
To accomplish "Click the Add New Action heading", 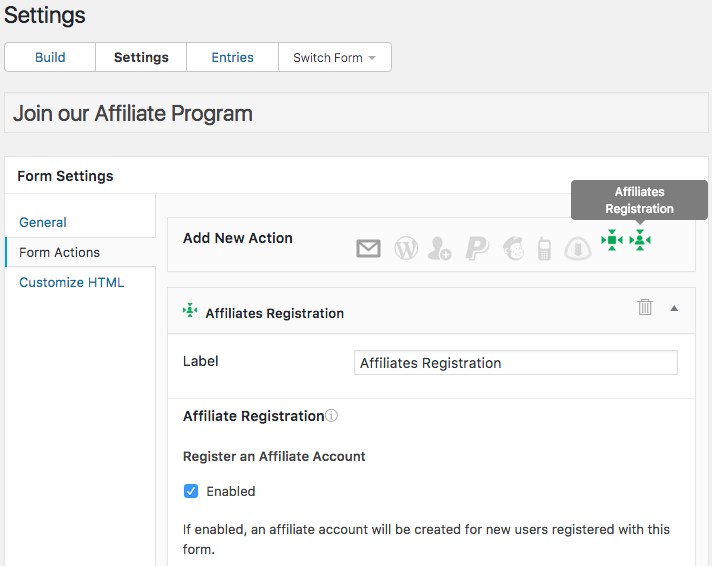I will pyautogui.click(x=237, y=238).
